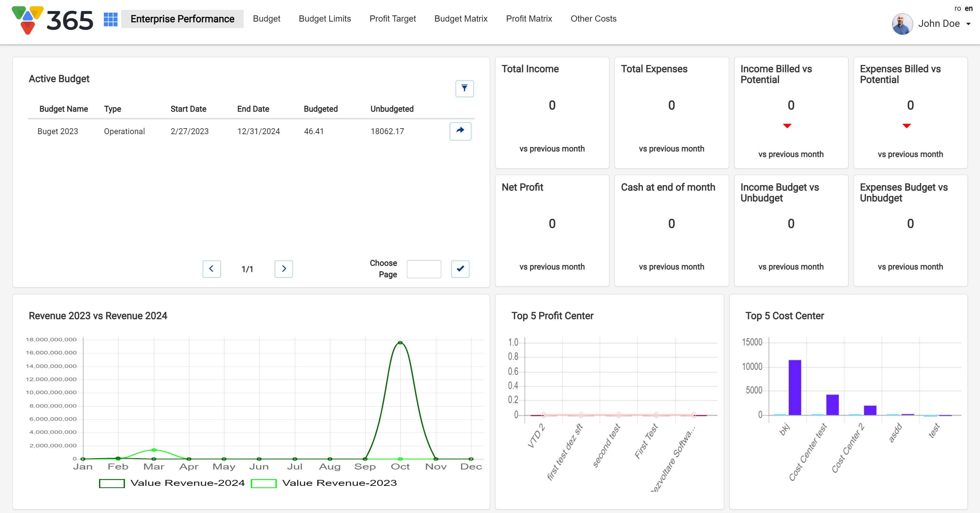Screen dimensions: 980x513
Task: Expand John Doe user dropdown arrow
Action: [968, 24]
